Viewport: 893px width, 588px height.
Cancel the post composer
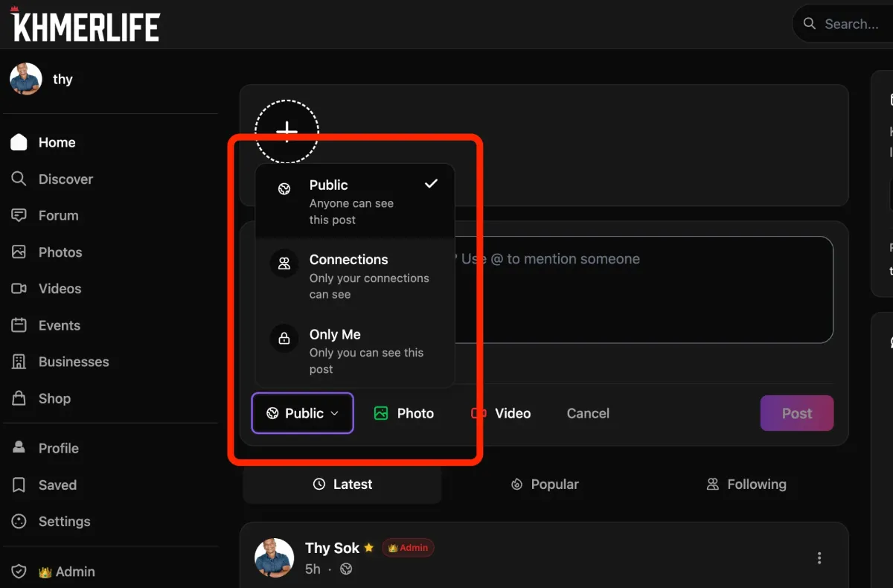(x=588, y=413)
